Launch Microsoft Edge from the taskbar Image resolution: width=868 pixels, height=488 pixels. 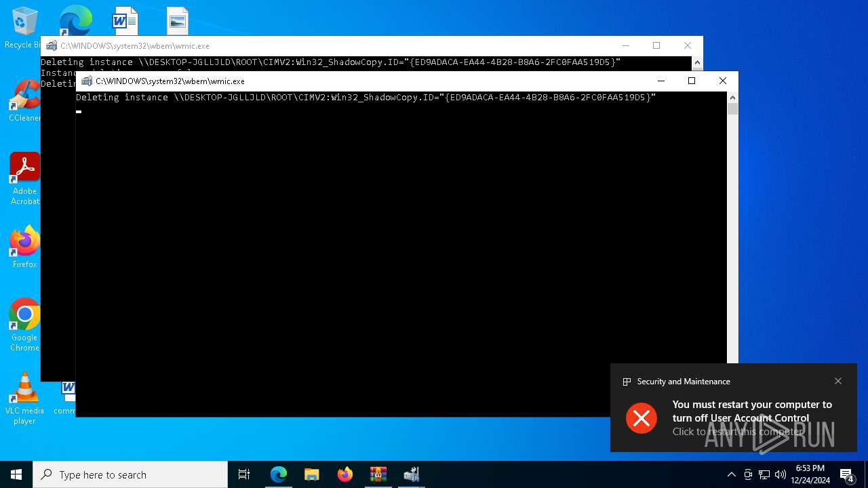279,474
